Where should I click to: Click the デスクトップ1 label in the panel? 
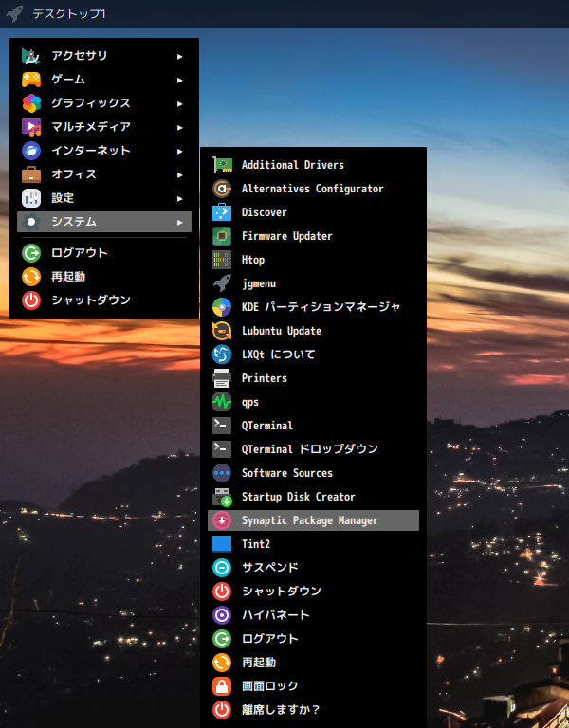[x=68, y=14]
